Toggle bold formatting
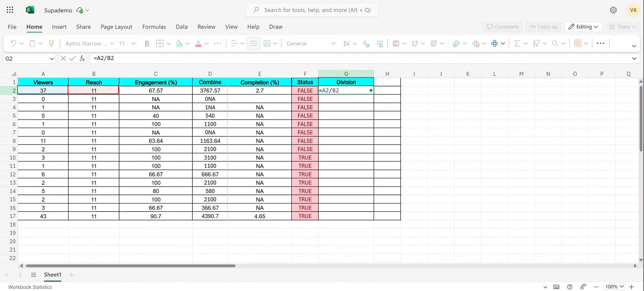The image size is (644, 291). click(x=147, y=43)
